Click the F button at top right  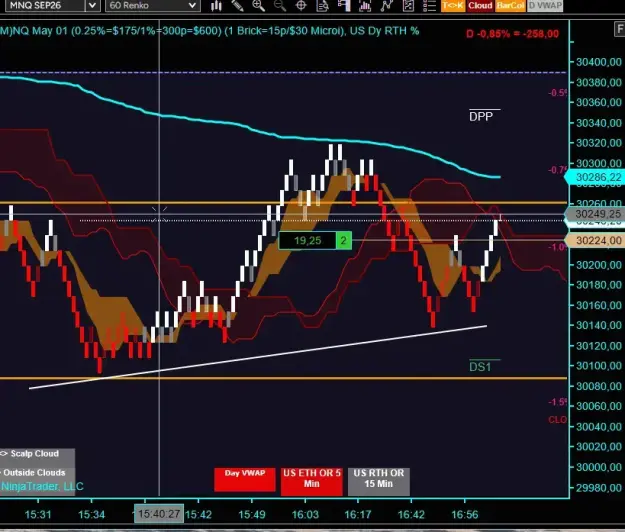coord(620,29)
